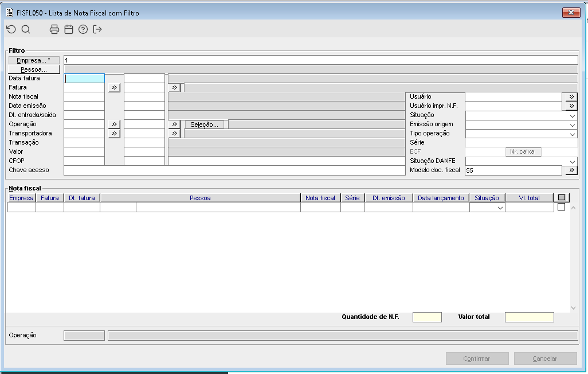The height and width of the screenshot is (374, 588).
Task: Open lookup arrow beside first Operação field
Action: 114,124
